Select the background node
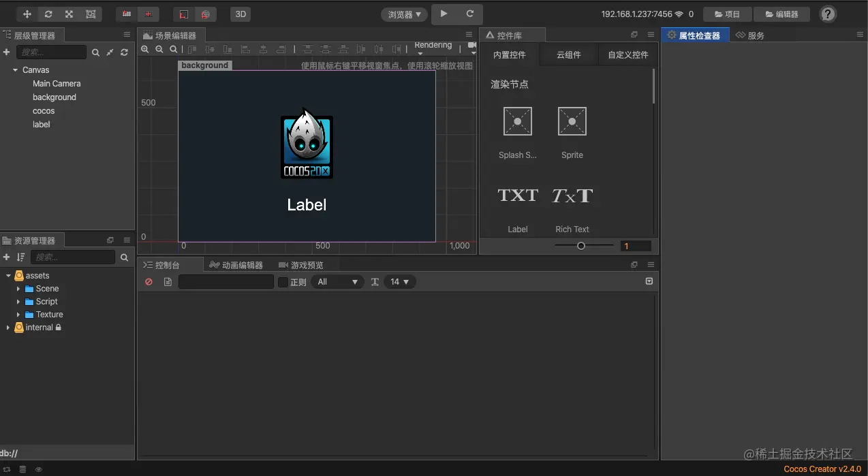Image resolution: width=868 pixels, height=476 pixels. tap(55, 97)
